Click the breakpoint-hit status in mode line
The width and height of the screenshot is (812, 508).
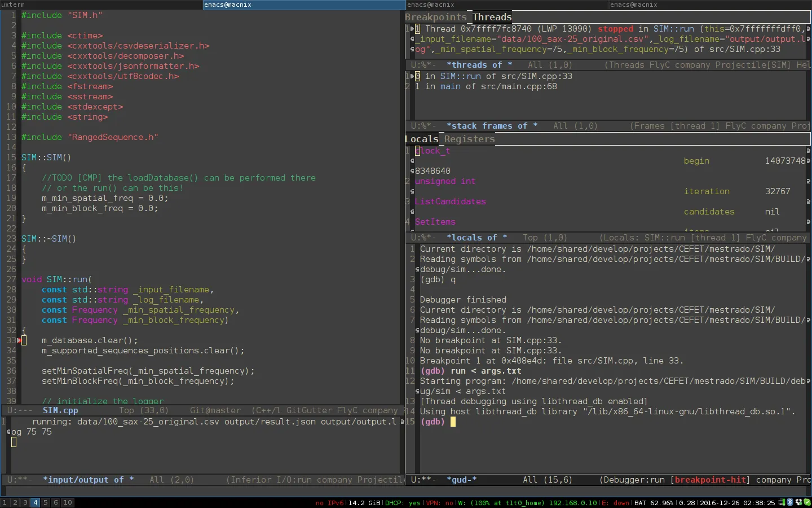click(x=710, y=480)
